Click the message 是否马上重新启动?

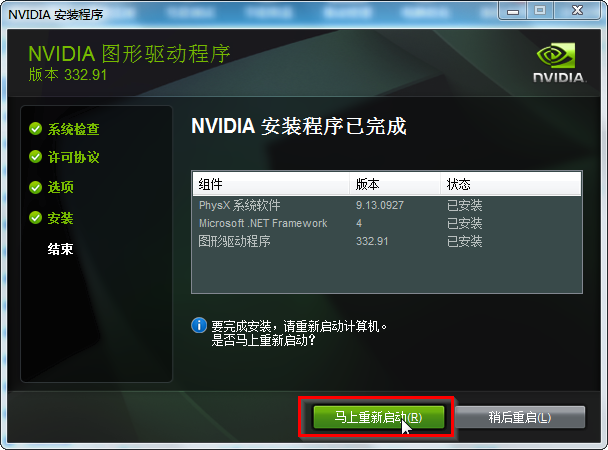[263, 340]
